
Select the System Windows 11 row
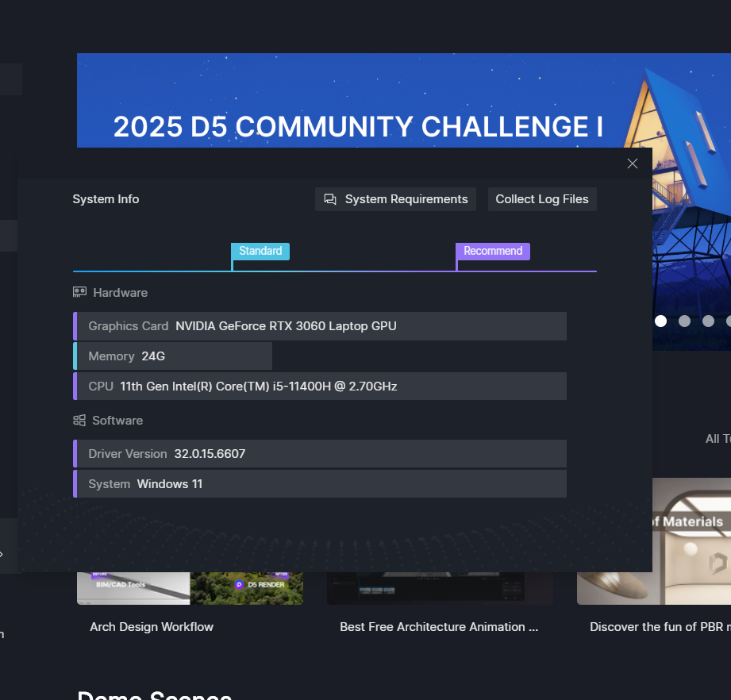pyautogui.click(x=320, y=484)
